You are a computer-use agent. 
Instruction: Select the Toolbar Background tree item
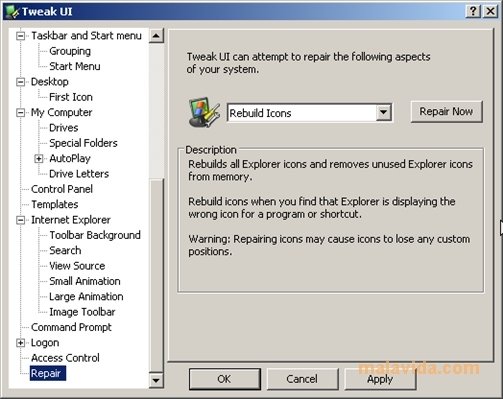[95, 235]
